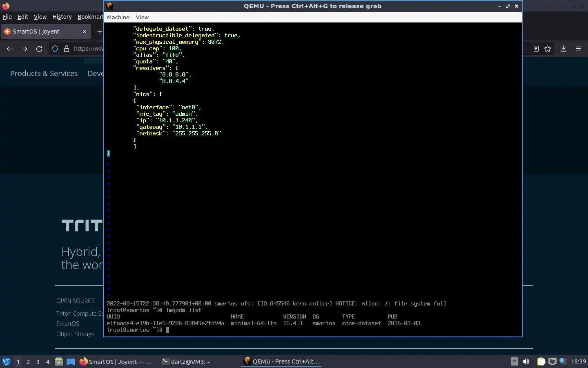Click the show desktop taskbar icon

pyautogui.click(x=71, y=361)
